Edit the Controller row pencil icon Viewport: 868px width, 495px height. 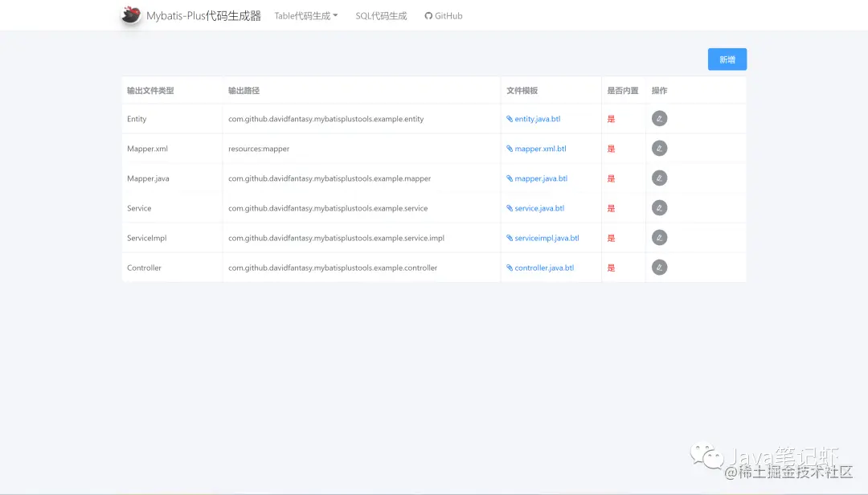point(659,267)
